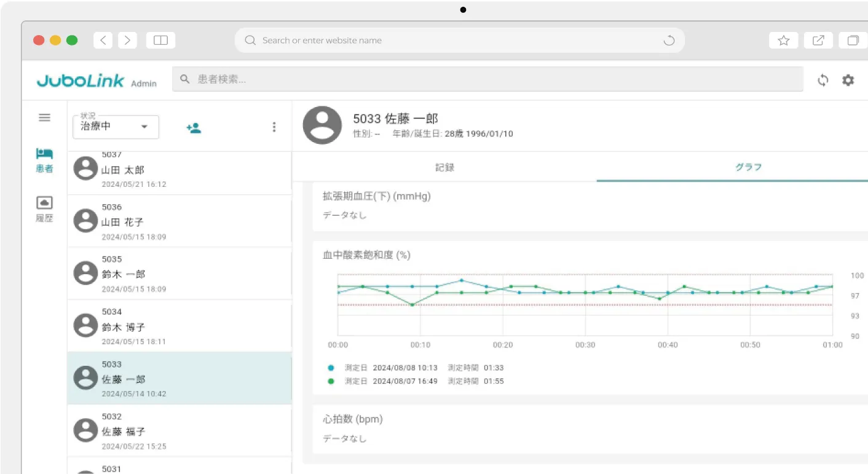
Task: Open the three-dot more options menu
Action: [274, 127]
